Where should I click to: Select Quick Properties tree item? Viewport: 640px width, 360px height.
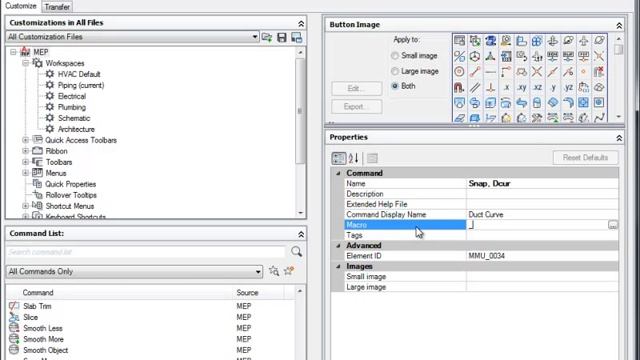(x=70, y=184)
